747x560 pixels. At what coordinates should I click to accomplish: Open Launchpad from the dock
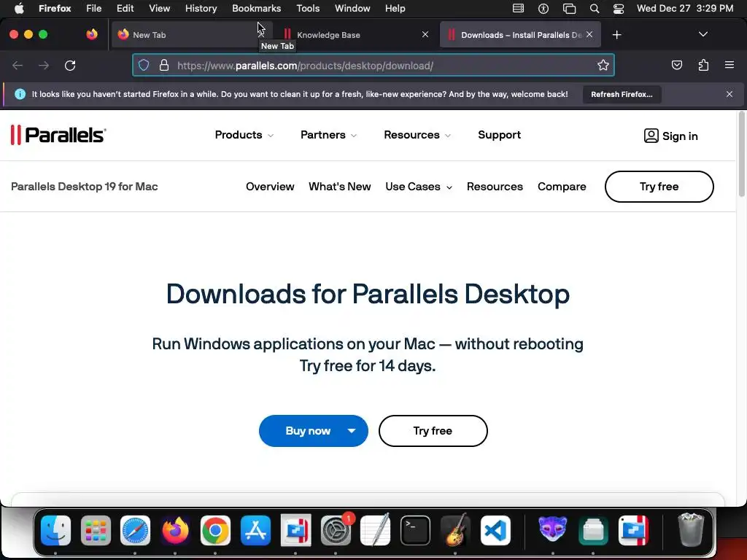[x=96, y=530]
